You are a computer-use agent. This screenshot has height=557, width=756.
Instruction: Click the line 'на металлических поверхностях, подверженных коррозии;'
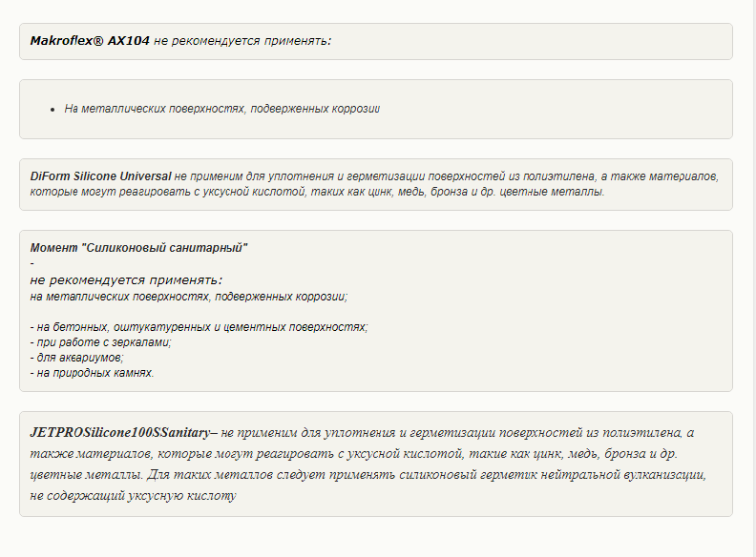pyautogui.click(x=189, y=297)
